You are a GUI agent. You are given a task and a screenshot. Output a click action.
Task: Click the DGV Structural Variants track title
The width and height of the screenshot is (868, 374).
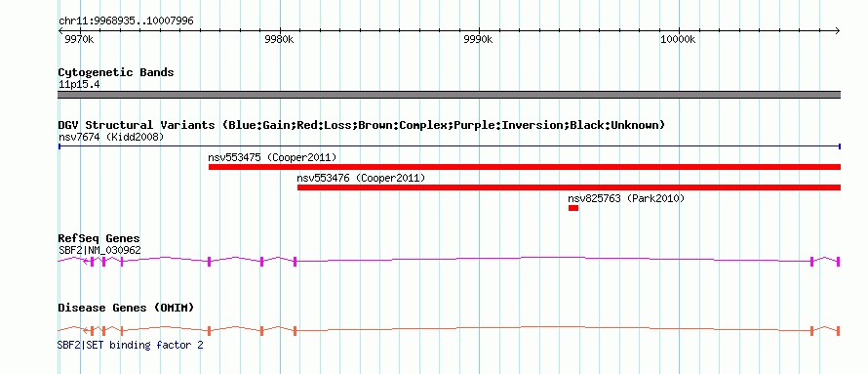pos(362,125)
